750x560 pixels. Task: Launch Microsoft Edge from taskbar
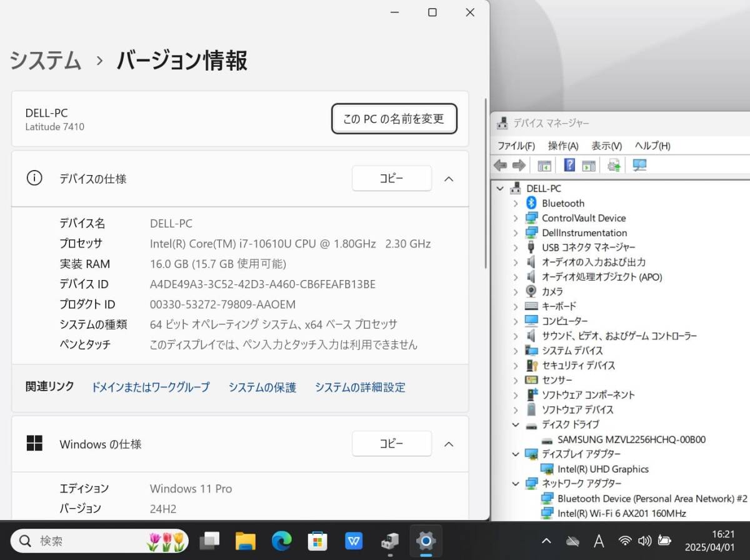(x=282, y=541)
